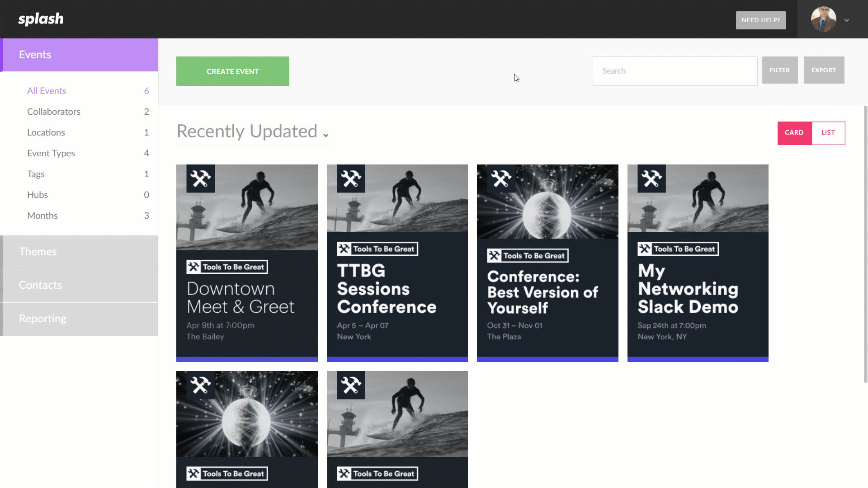Open the Recently Updated sort dropdown

253,131
